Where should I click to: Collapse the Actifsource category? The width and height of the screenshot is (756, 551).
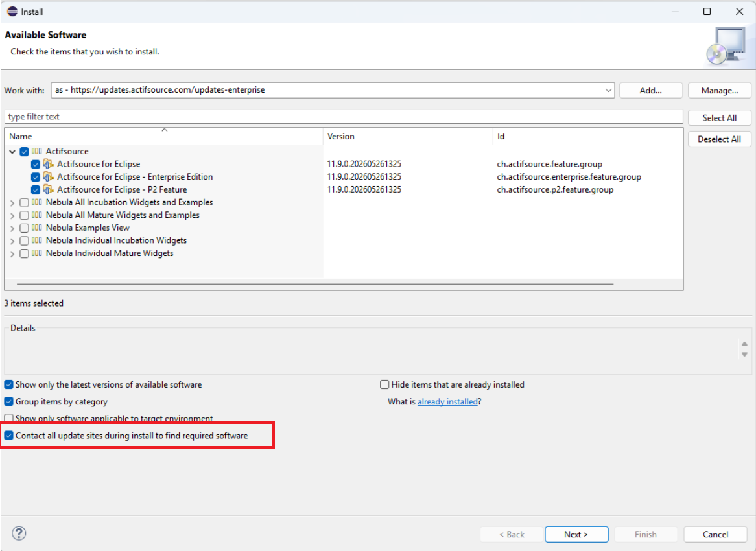pyautogui.click(x=12, y=152)
